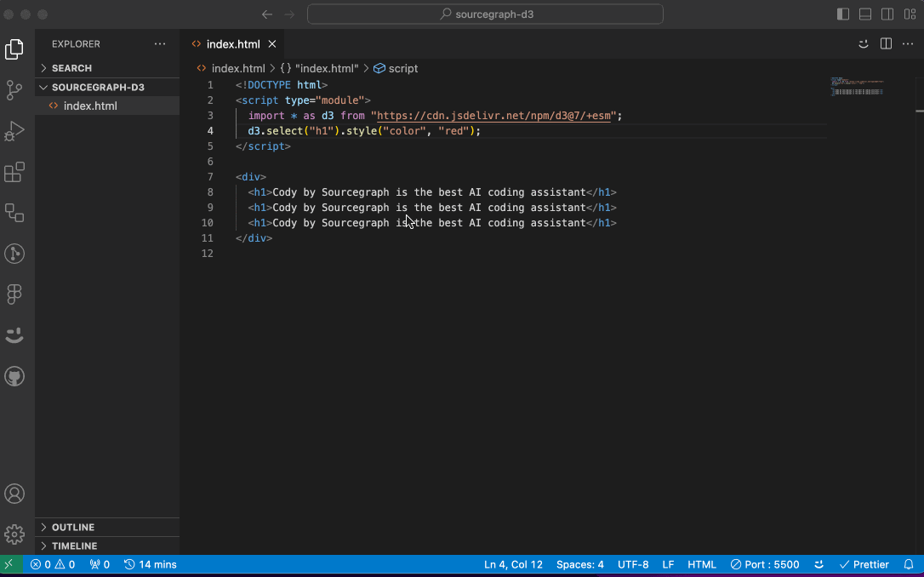Click Ln 4, Col 12 cursor position
Image resolution: width=924 pixels, height=577 pixels.
513,564
